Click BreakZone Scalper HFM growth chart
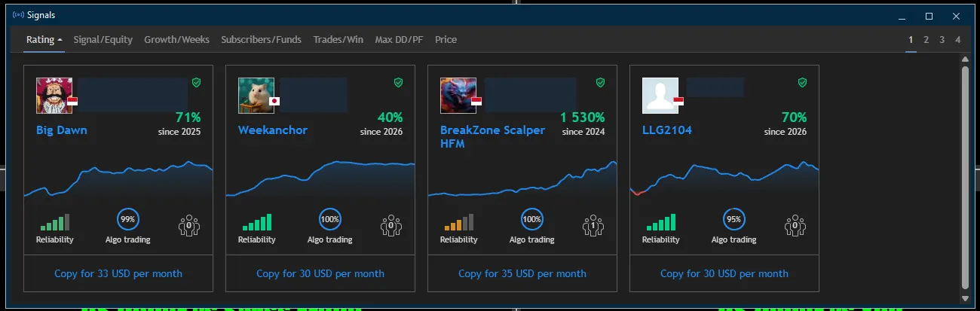 coord(522,178)
